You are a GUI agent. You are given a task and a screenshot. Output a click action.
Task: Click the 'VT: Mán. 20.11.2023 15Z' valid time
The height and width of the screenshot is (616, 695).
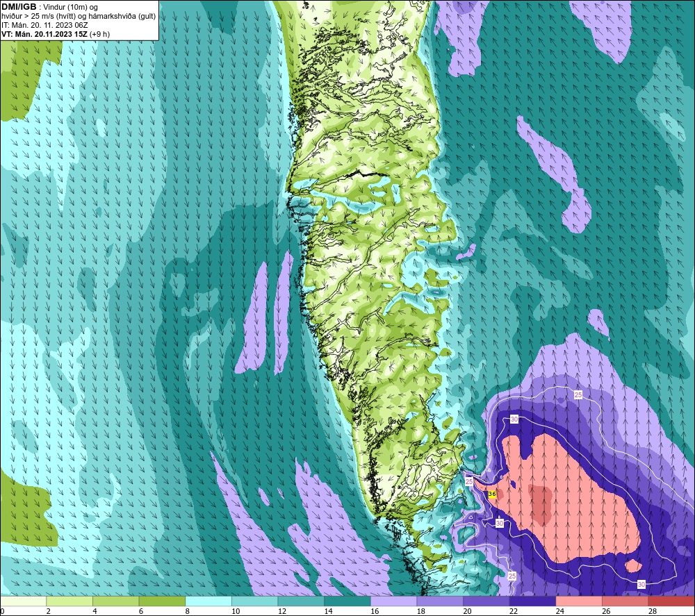44,34
